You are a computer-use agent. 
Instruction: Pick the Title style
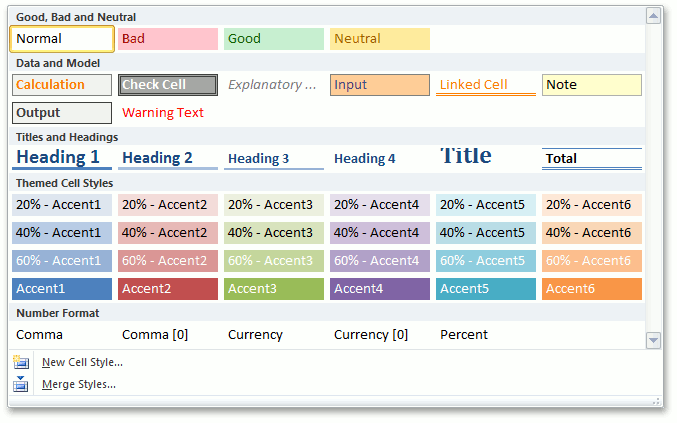pos(486,158)
